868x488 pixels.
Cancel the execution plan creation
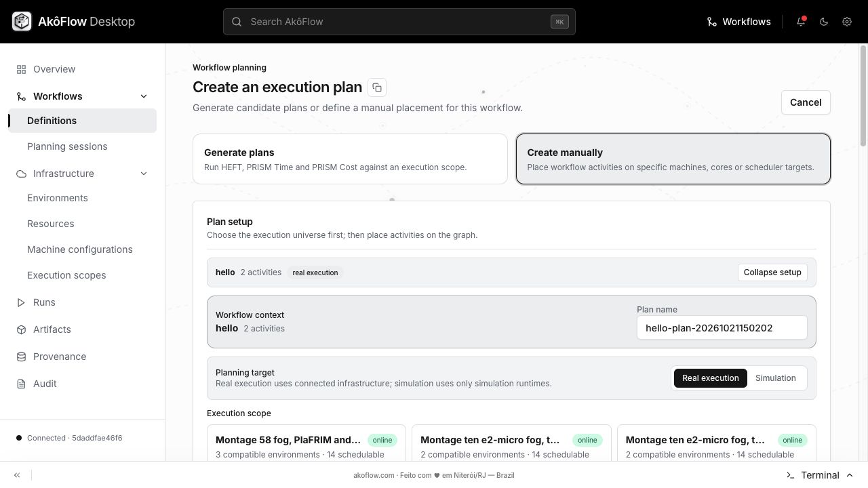[806, 102]
